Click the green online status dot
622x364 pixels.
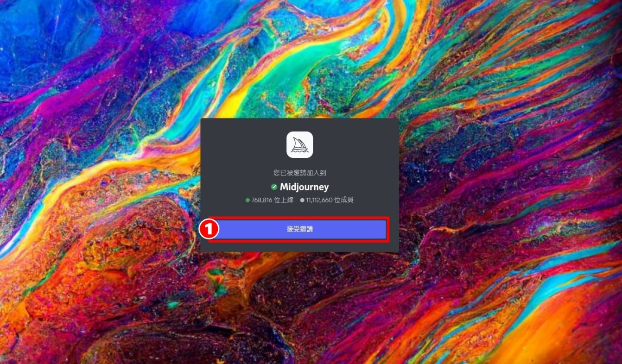pyautogui.click(x=248, y=201)
